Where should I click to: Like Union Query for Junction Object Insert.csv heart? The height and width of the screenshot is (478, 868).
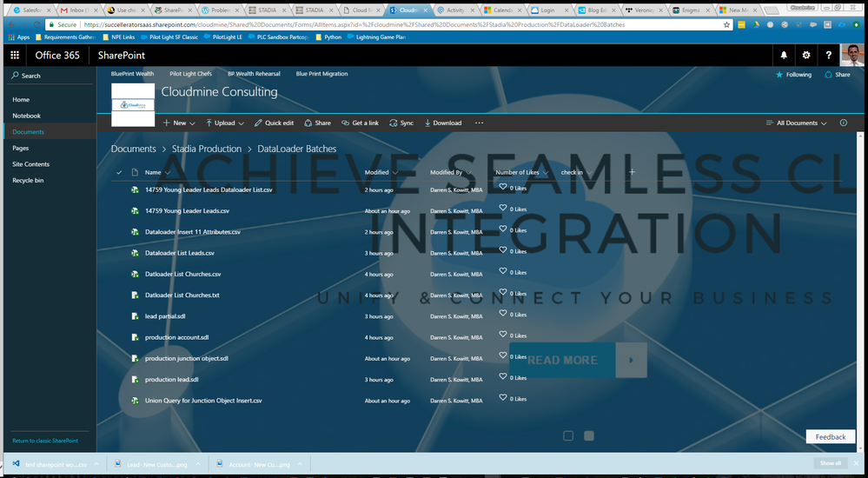point(503,398)
